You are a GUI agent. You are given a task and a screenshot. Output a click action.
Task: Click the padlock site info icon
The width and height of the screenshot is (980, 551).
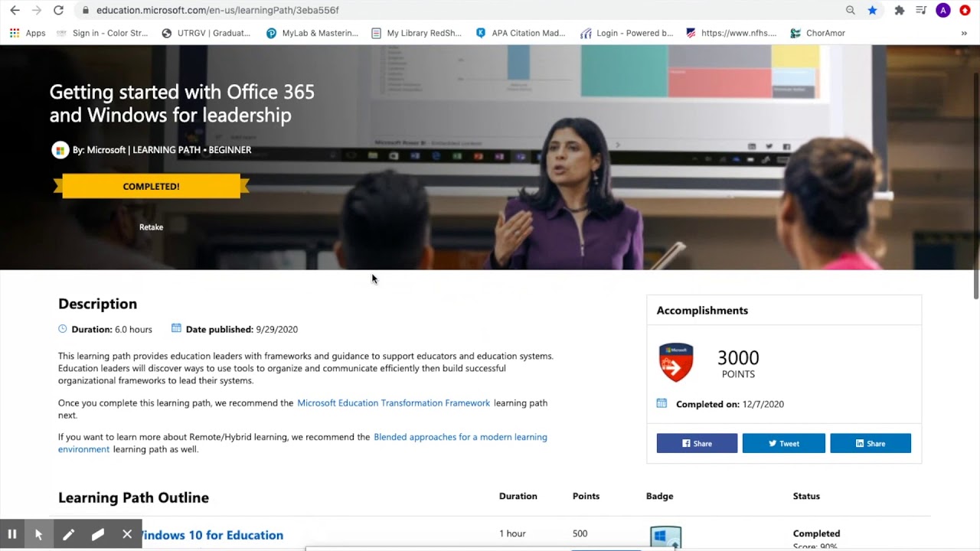86,10
